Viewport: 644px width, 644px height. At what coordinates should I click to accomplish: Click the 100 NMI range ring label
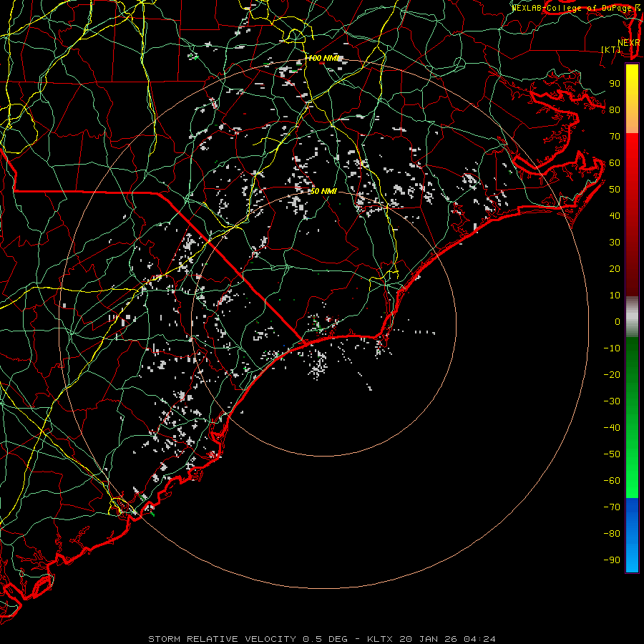[323, 59]
